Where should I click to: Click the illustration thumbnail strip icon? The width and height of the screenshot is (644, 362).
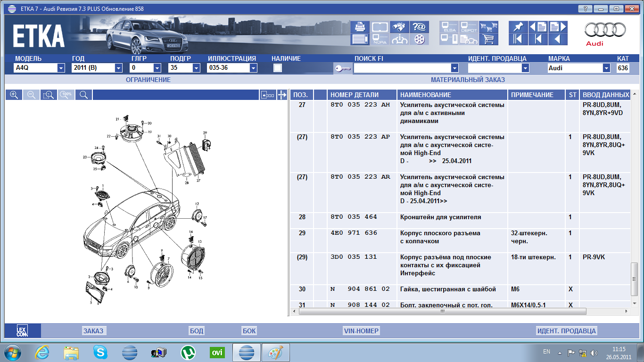click(x=268, y=95)
